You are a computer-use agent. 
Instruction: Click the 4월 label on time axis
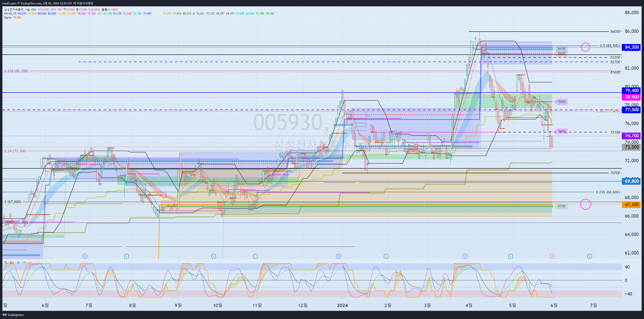pos(469,305)
